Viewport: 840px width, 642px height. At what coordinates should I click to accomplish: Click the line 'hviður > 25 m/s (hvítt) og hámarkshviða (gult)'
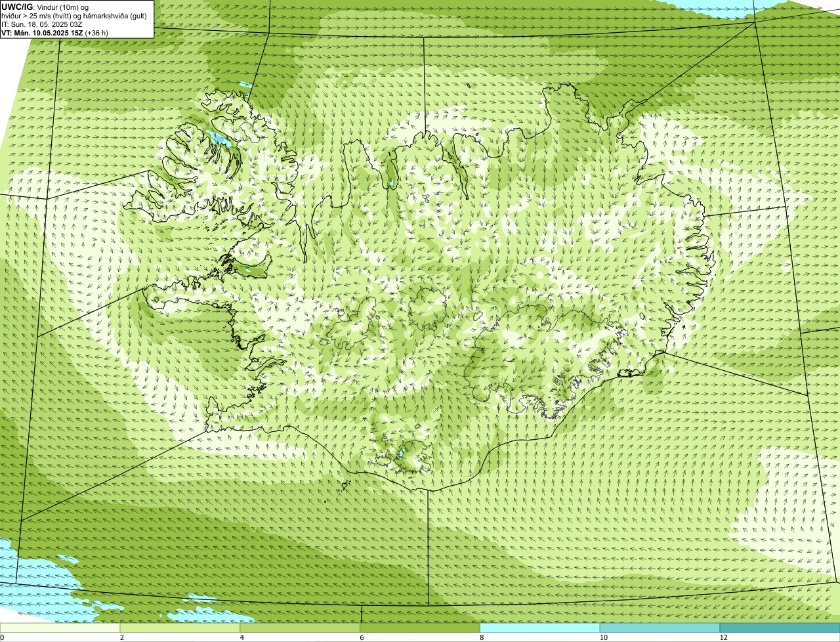point(74,16)
